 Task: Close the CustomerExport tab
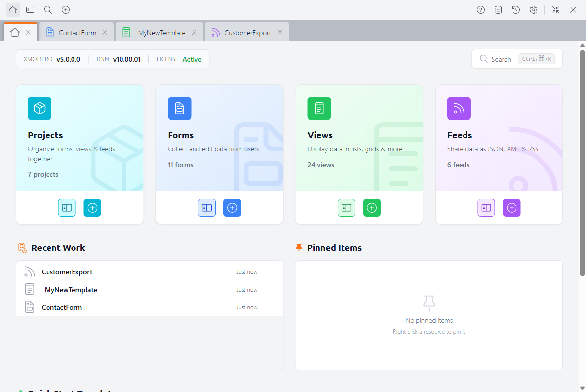[x=280, y=32]
